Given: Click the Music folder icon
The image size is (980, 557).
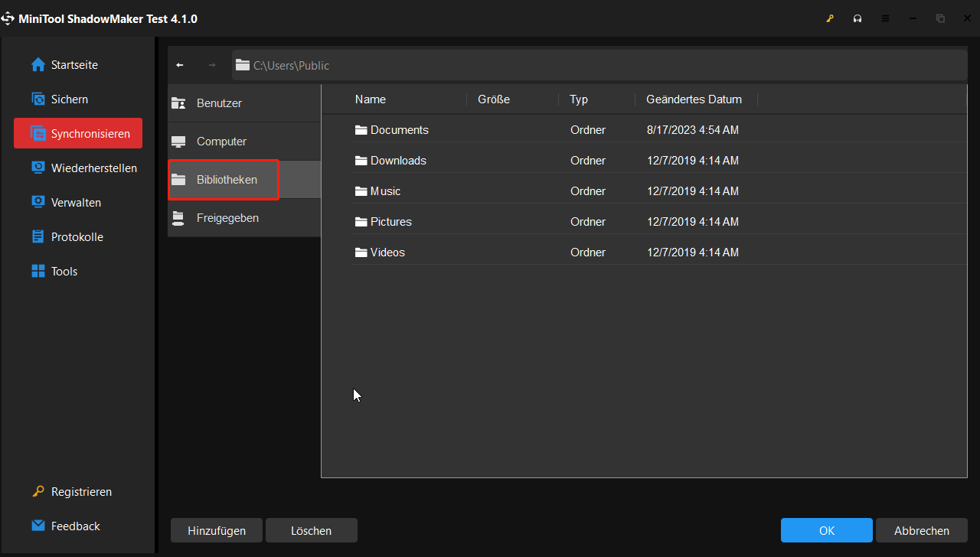Looking at the screenshot, I should pyautogui.click(x=361, y=191).
